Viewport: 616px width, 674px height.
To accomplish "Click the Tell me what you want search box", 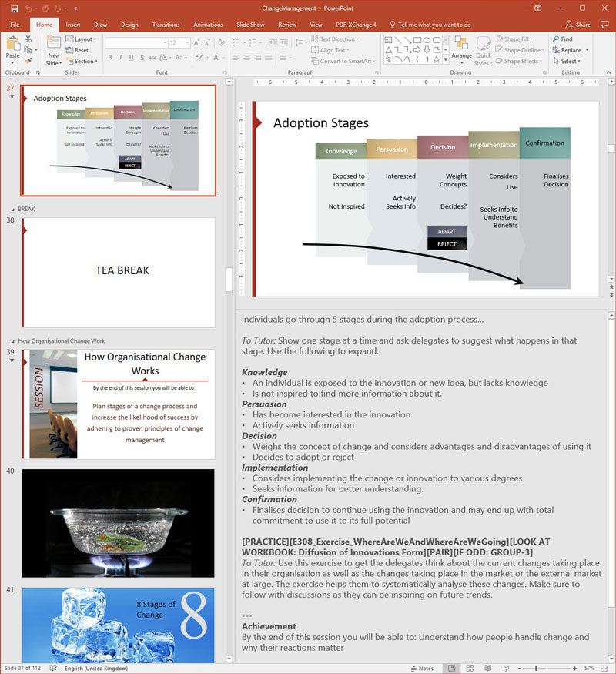I will pyautogui.click(x=430, y=25).
